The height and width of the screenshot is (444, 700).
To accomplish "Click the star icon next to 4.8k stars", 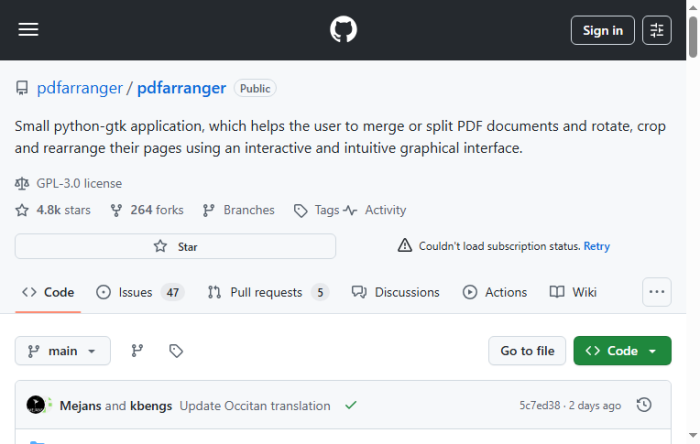I will pyautogui.click(x=22, y=210).
